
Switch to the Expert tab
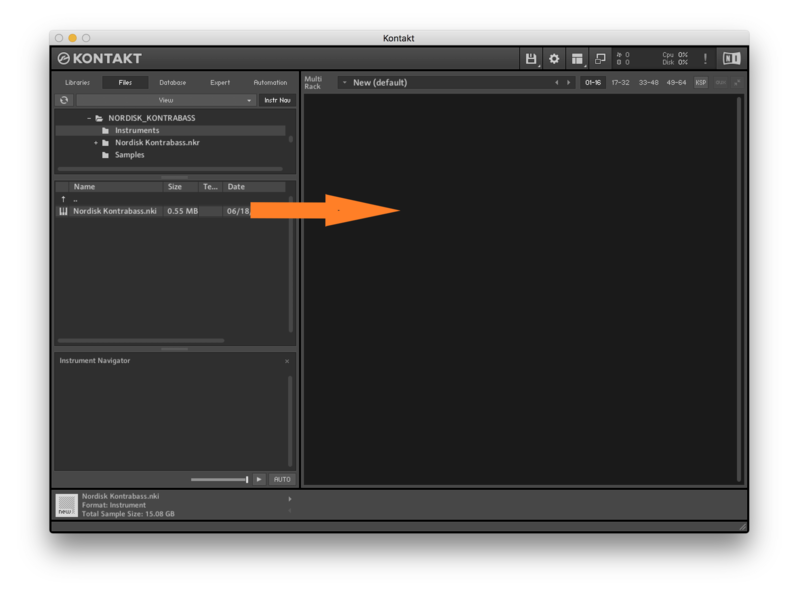pos(220,83)
